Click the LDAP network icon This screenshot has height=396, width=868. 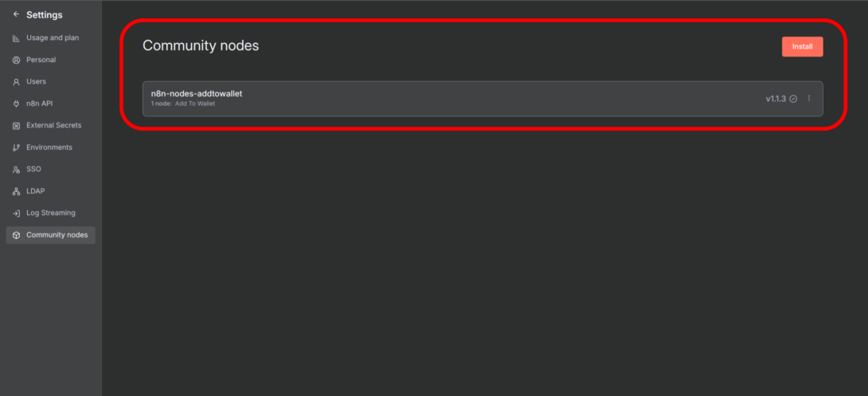tap(16, 191)
